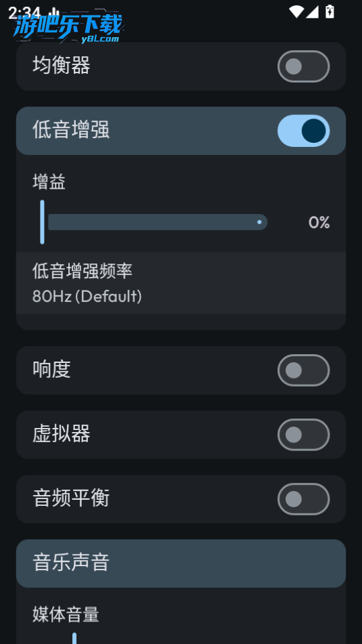This screenshot has width=362, height=644.
Task: Enable the 音频平衡 audio balance switch
Action: pyautogui.click(x=303, y=499)
